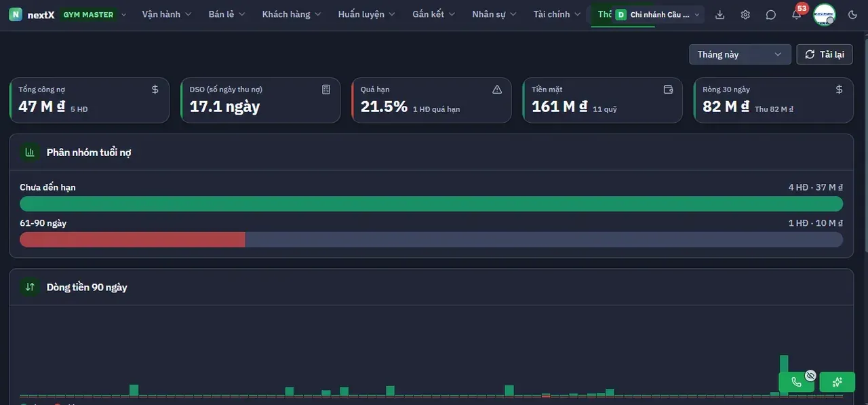Click the Tải lại reload button
The image size is (868, 405).
[824, 54]
